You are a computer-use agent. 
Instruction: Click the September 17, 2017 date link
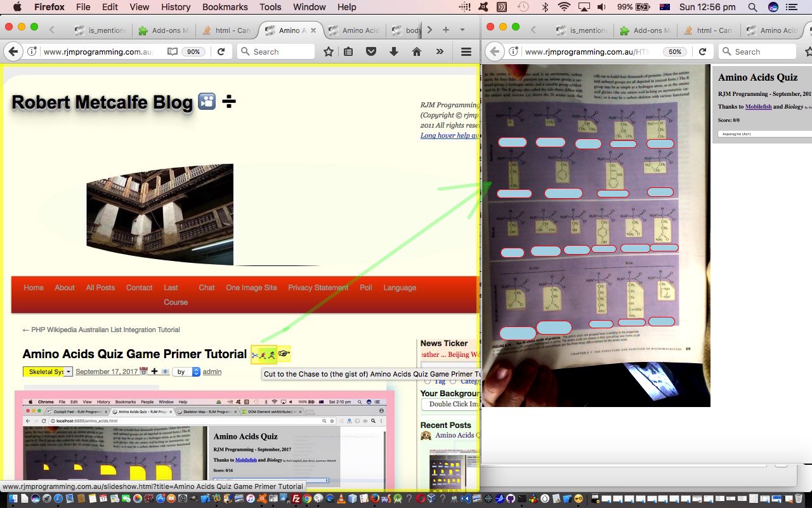point(107,371)
